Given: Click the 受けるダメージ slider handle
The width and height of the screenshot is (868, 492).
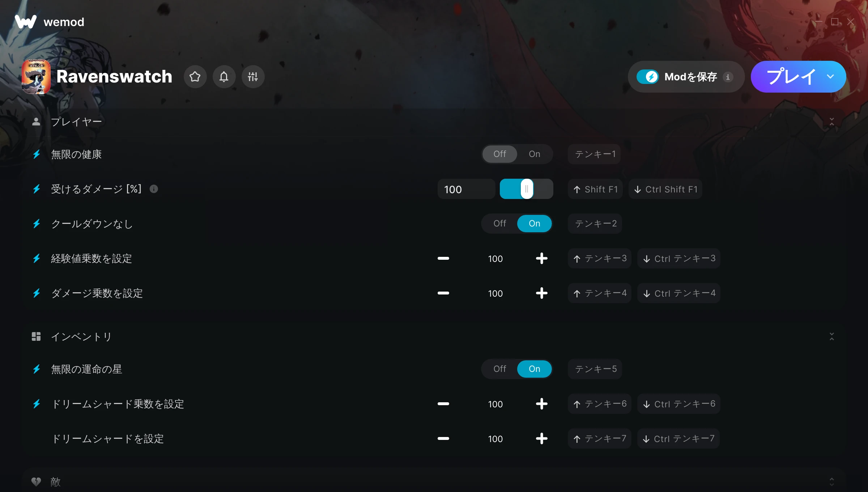Looking at the screenshot, I should 527,189.
